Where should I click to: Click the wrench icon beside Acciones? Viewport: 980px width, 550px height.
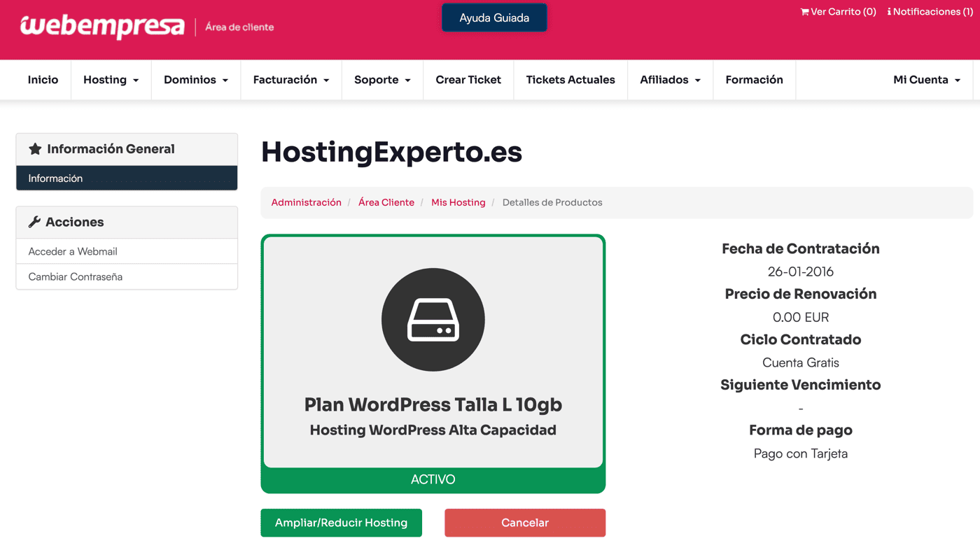click(34, 222)
